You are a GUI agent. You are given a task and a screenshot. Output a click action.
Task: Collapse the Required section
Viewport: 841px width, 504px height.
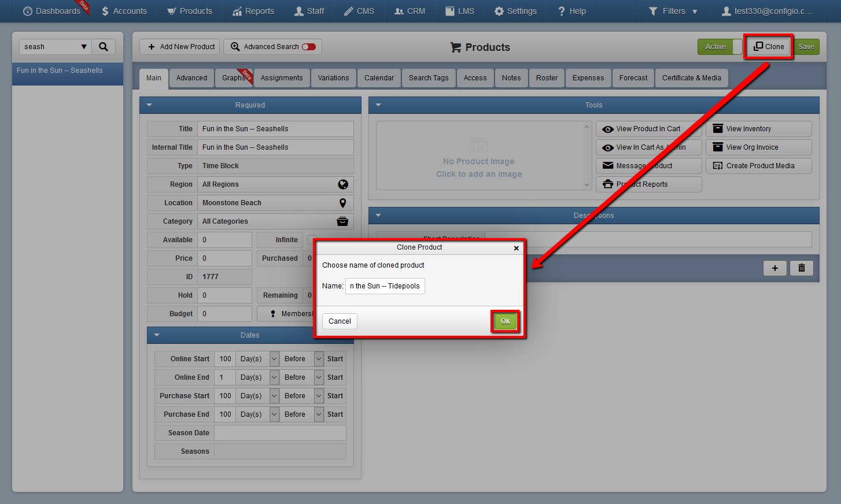pyautogui.click(x=149, y=105)
